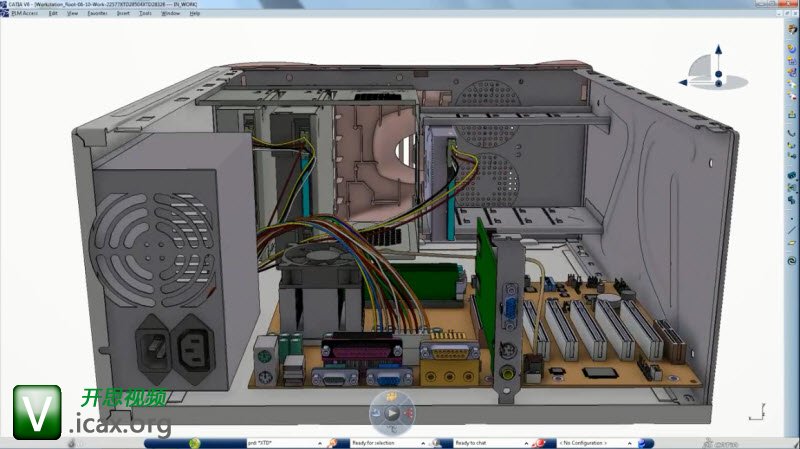The width and height of the screenshot is (800, 449).
Task: Open the View menu
Action: tap(72, 13)
